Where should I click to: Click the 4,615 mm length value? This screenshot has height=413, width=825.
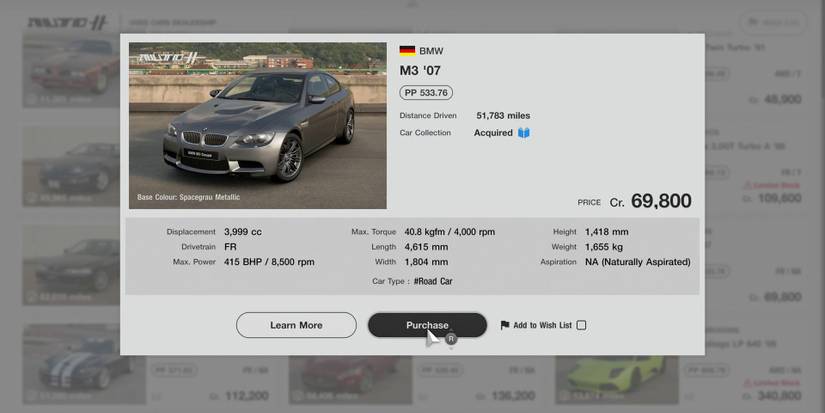pyautogui.click(x=426, y=247)
